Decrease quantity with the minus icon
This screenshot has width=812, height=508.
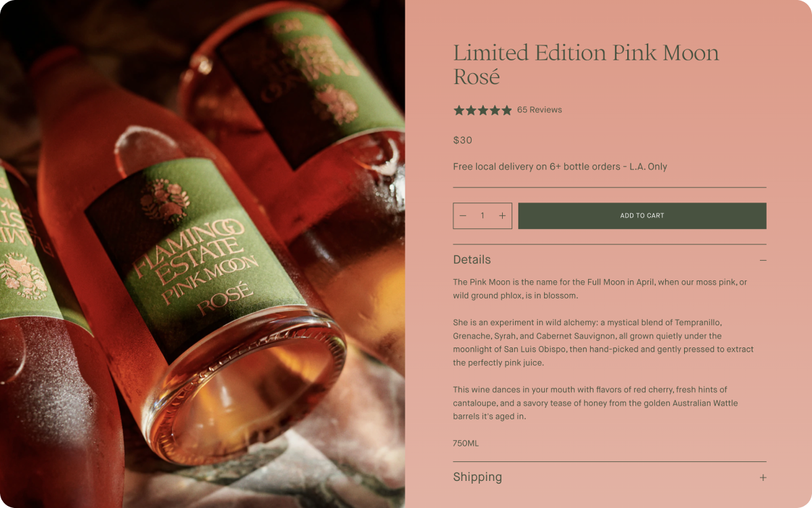[x=463, y=216]
